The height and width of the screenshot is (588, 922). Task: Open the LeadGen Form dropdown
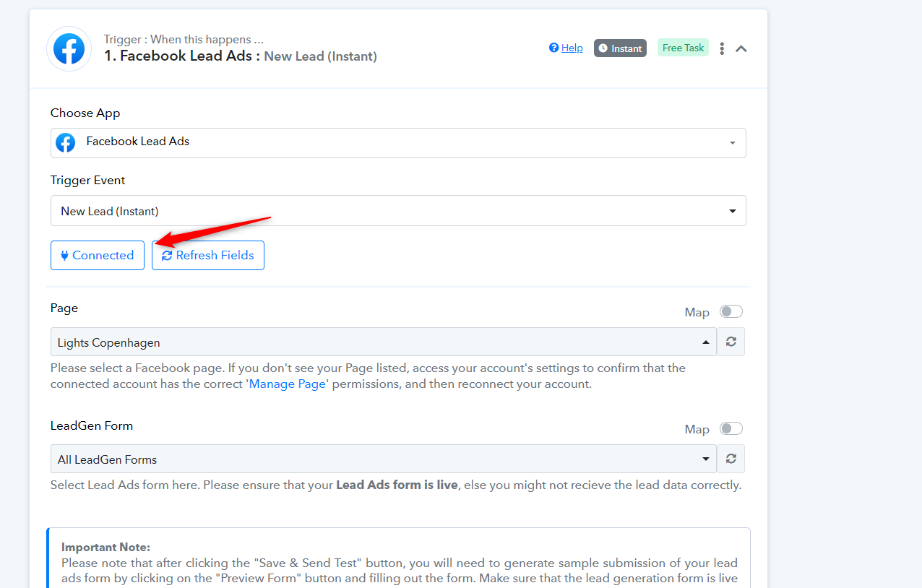tap(384, 459)
